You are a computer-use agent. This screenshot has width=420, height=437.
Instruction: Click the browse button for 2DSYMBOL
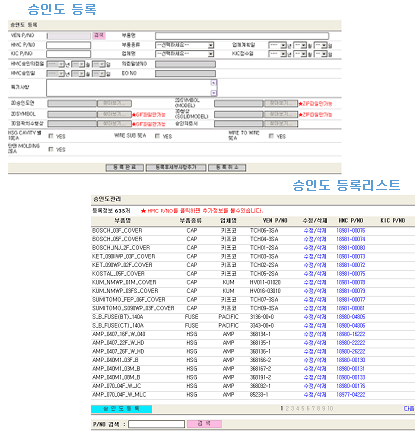(x=114, y=114)
